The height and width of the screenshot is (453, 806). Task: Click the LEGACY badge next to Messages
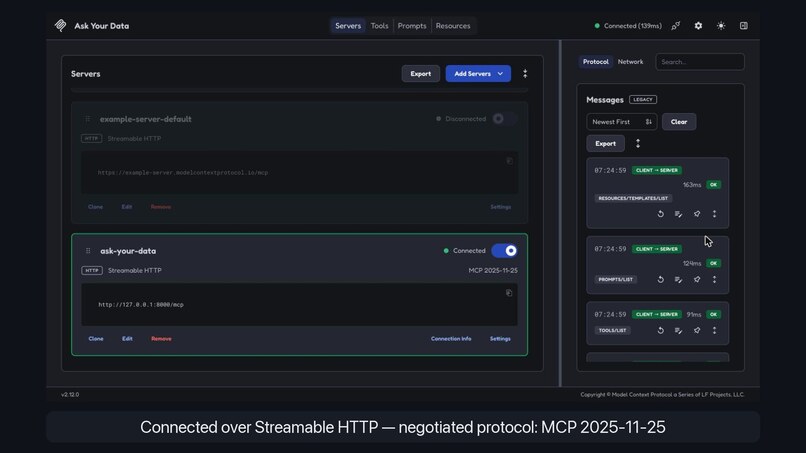(643, 100)
